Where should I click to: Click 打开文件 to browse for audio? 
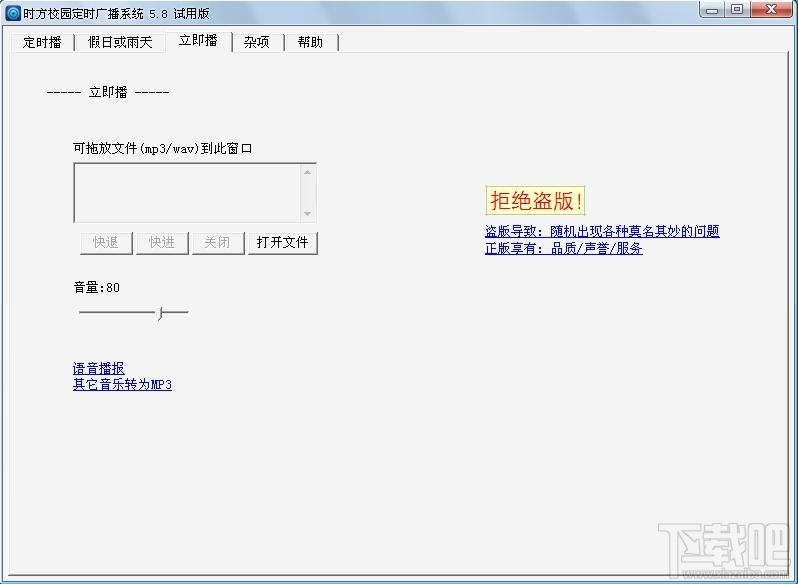[x=282, y=243]
